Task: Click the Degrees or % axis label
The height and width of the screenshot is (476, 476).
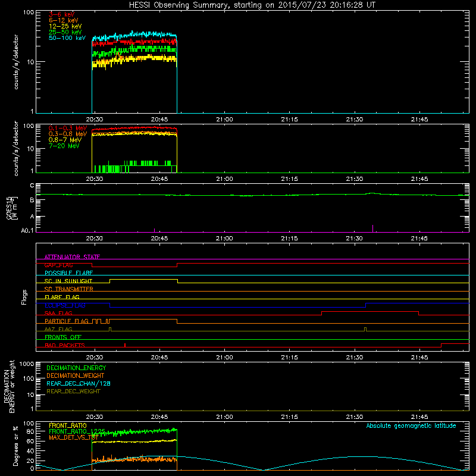Action: pos(15,446)
